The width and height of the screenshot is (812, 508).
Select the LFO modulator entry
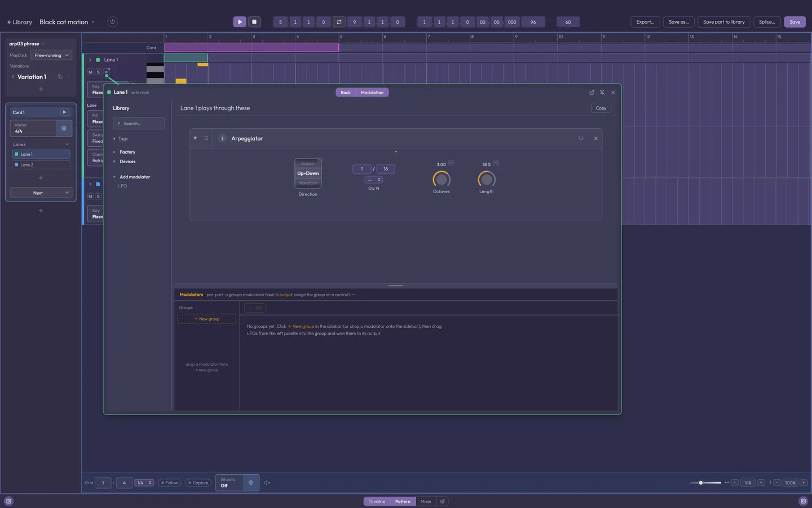click(x=122, y=186)
